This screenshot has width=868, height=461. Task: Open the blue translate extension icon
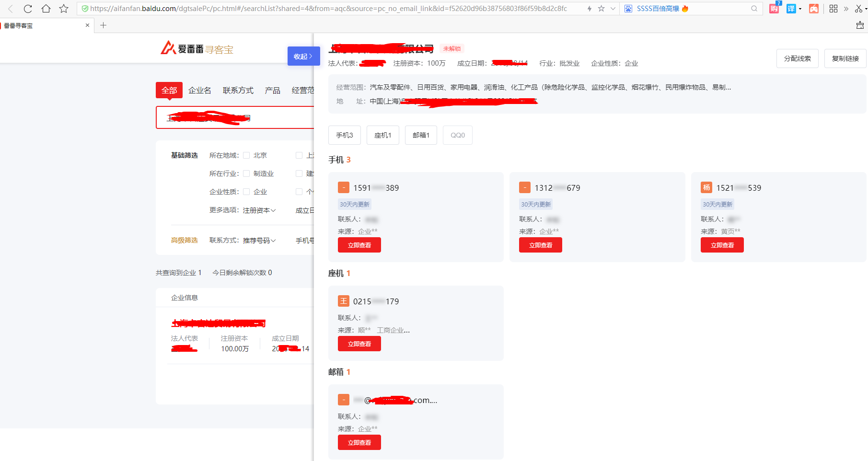(x=791, y=9)
